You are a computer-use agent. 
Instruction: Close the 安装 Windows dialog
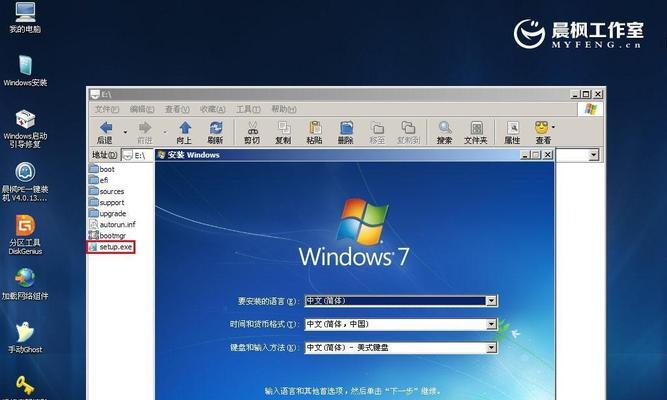[548, 155]
